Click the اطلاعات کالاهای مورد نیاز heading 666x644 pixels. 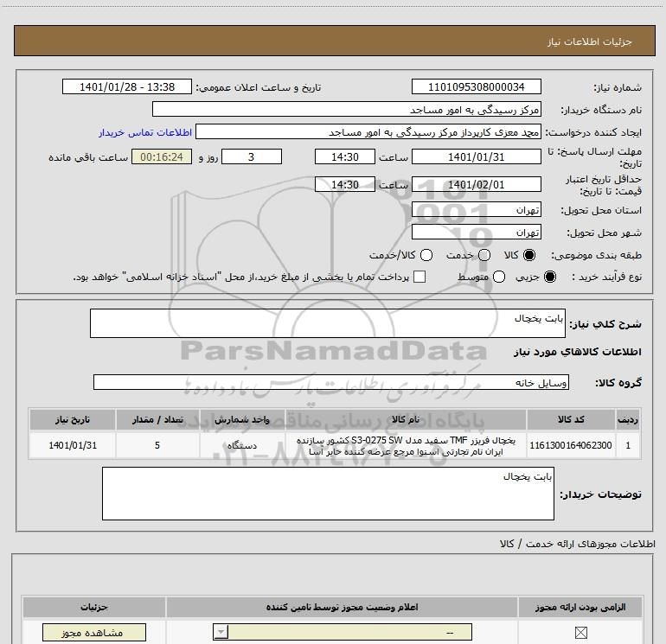(578, 352)
